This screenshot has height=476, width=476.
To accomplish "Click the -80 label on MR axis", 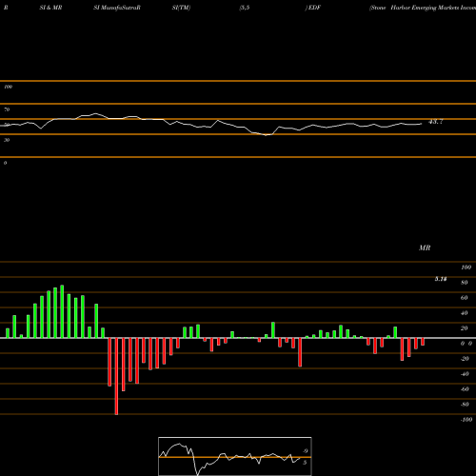I will (465, 405).
